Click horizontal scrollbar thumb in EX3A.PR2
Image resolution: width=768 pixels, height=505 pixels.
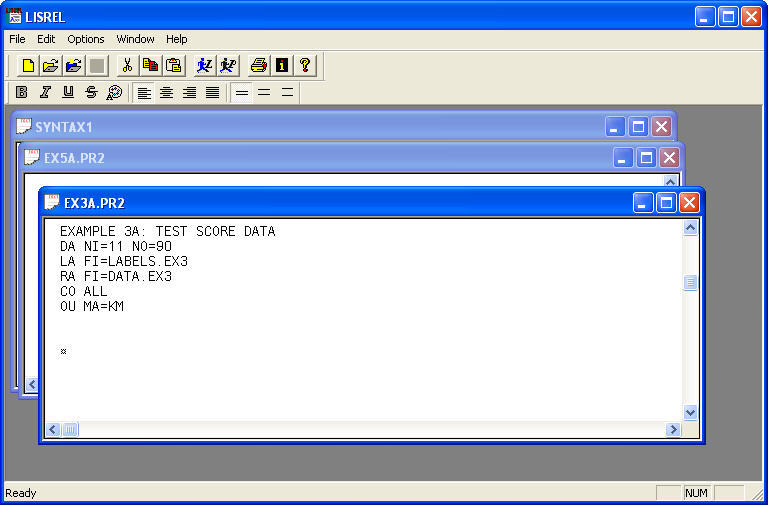tap(70, 430)
